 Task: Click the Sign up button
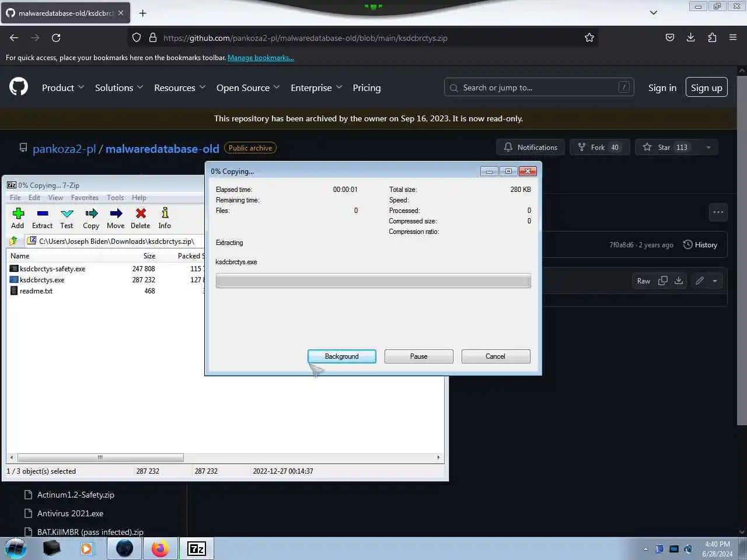[x=706, y=87]
